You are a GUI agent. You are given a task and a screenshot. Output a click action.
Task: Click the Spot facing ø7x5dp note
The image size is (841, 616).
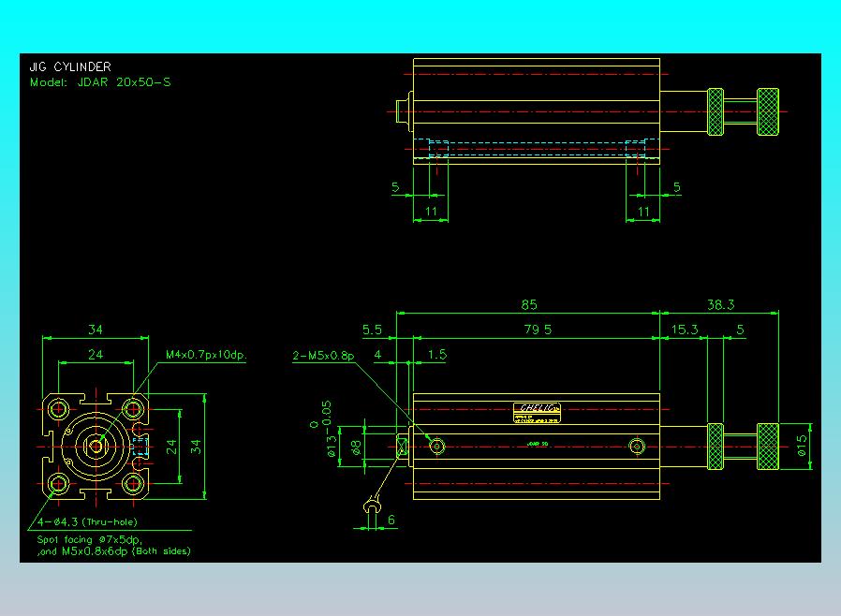pyautogui.click(x=90, y=539)
